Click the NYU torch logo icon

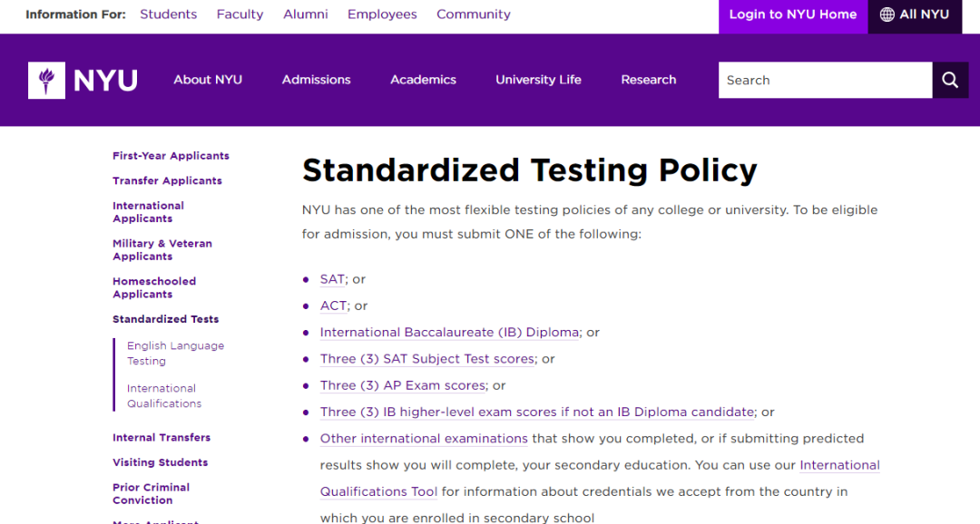[x=46, y=80]
